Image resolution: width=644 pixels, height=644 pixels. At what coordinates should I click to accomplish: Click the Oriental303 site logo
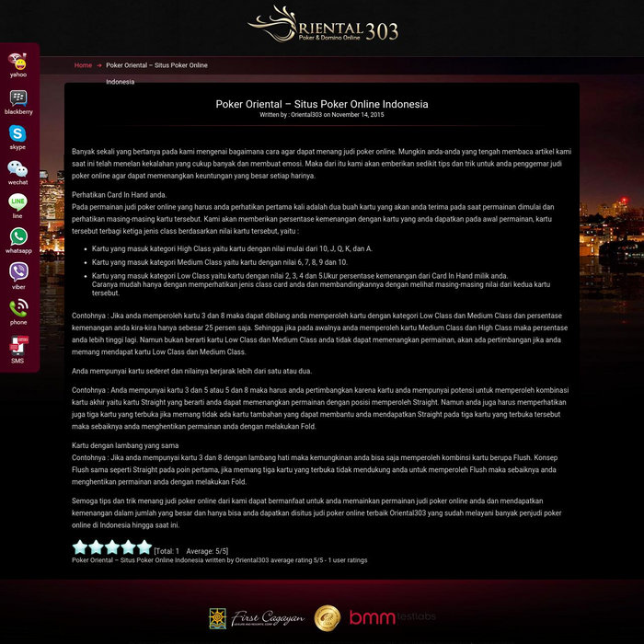(323, 25)
